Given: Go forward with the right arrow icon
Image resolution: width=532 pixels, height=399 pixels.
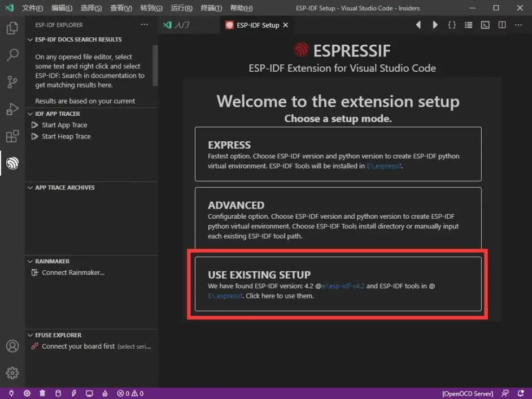Looking at the screenshot, I should tap(435, 25).
